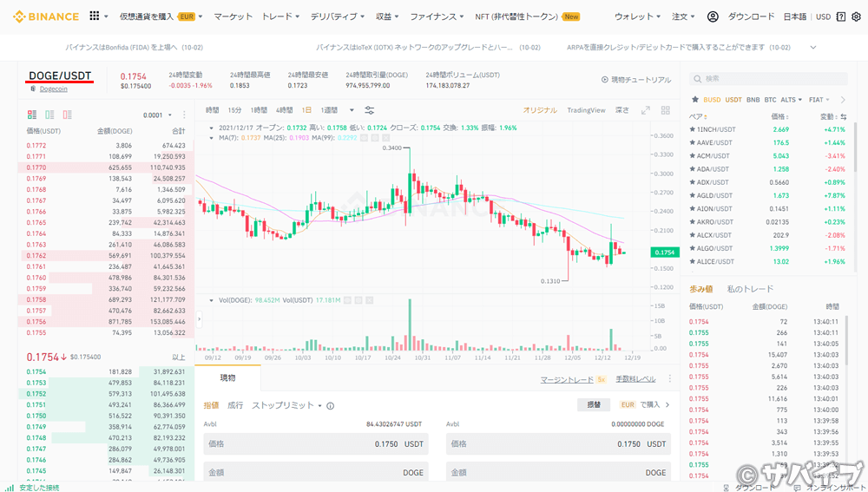Open the trade panel options dots
The height and width of the screenshot is (492, 868).
point(670,378)
